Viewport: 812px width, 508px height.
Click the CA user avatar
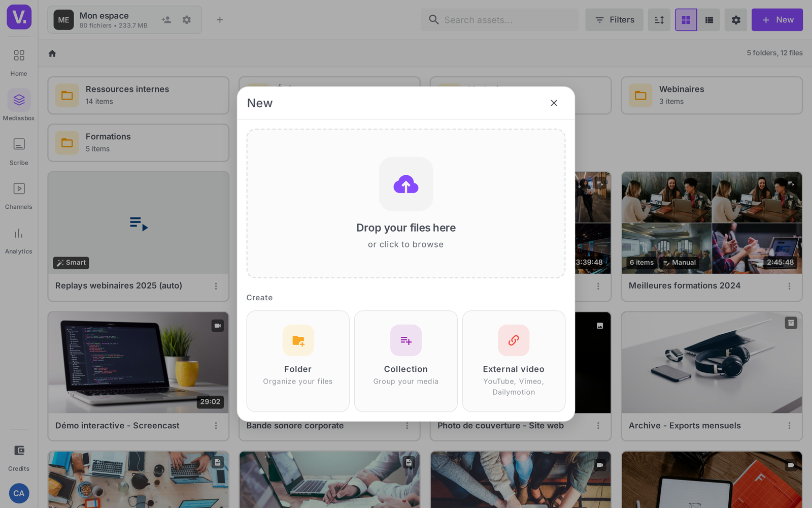(x=19, y=493)
